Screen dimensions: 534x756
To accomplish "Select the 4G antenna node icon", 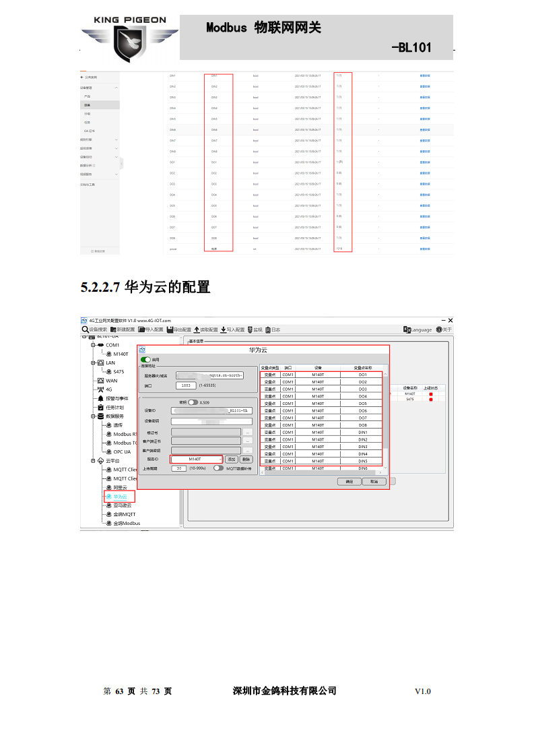I will tap(101, 389).
